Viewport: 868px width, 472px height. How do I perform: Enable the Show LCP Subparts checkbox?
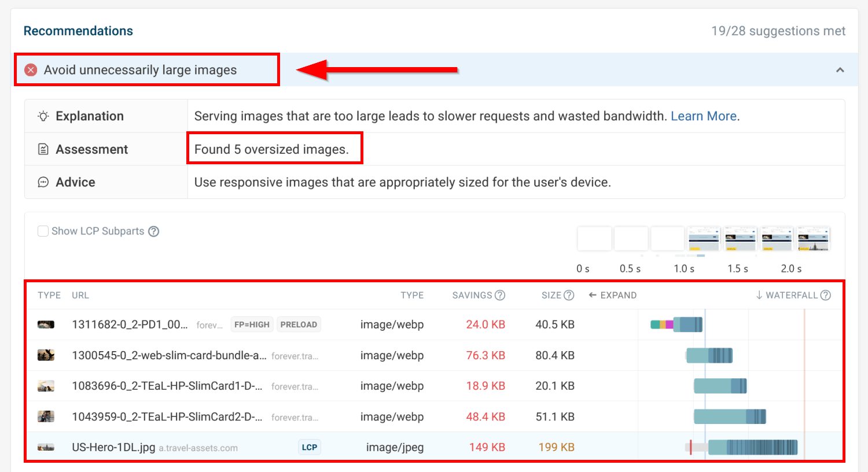(43, 231)
